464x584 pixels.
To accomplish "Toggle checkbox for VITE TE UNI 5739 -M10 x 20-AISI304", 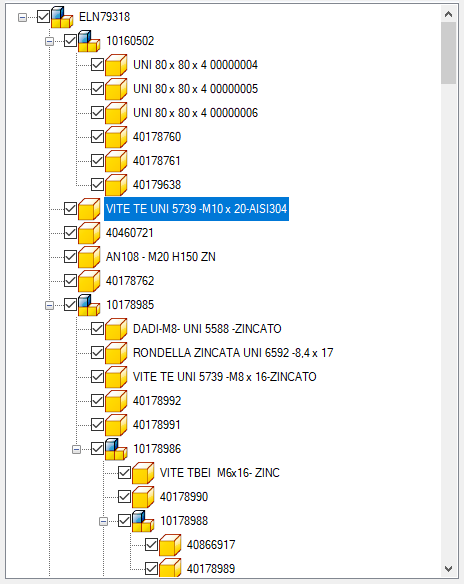I will (70, 209).
